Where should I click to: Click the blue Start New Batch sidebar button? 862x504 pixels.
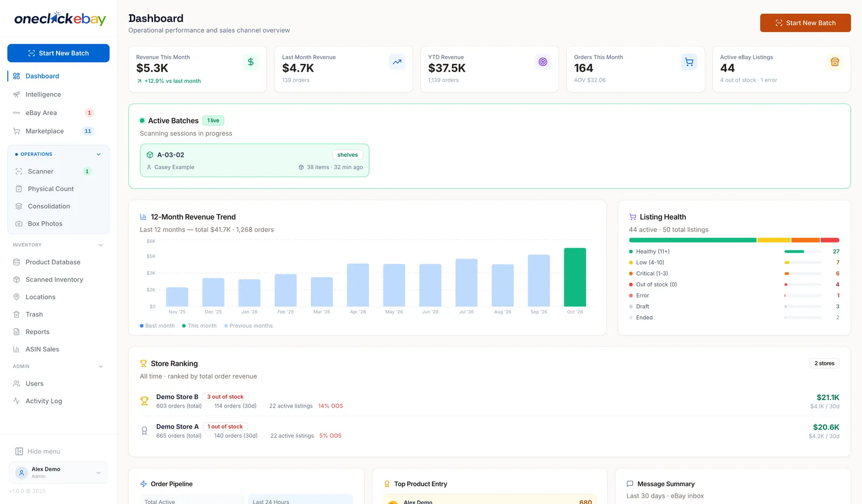point(58,53)
